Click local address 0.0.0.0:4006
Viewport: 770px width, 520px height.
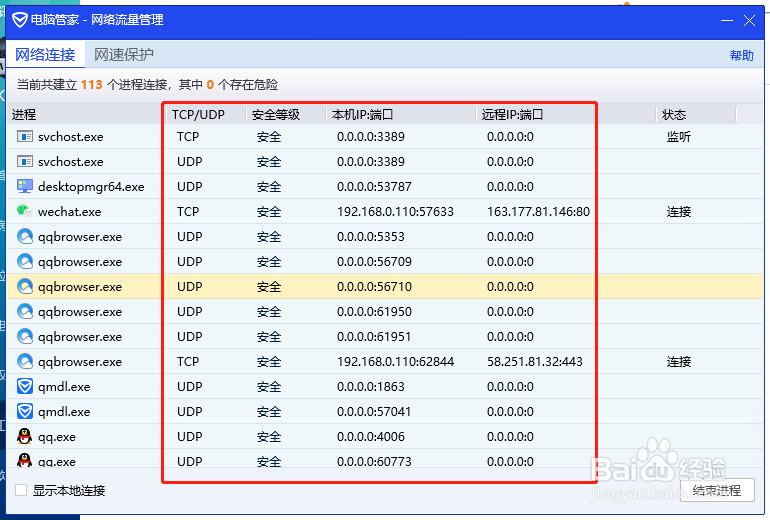tap(371, 437)
